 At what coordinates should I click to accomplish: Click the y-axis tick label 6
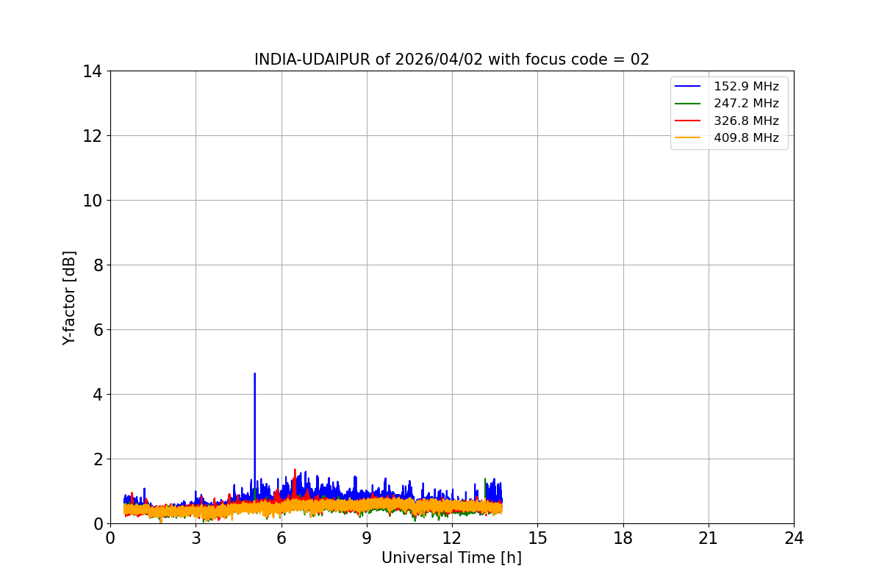97,330
